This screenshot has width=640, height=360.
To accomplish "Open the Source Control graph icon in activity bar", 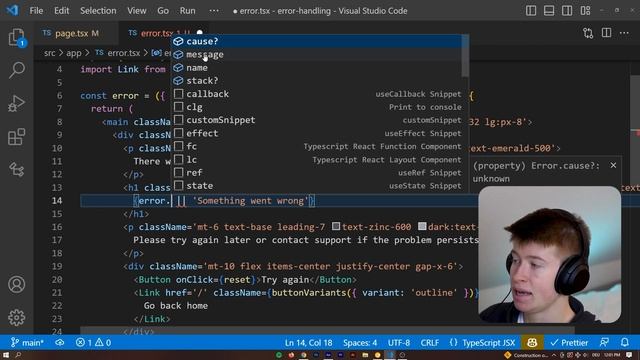I will pos(16,169).
